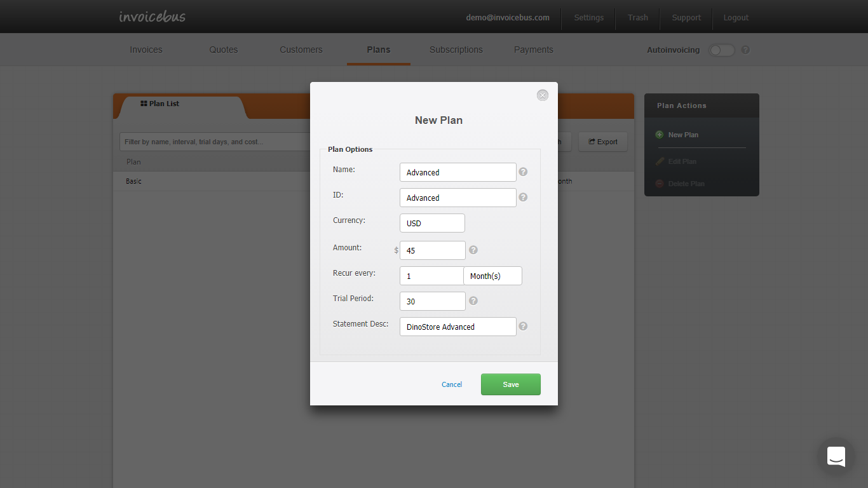Click the plan filter search field

[210, 141]
